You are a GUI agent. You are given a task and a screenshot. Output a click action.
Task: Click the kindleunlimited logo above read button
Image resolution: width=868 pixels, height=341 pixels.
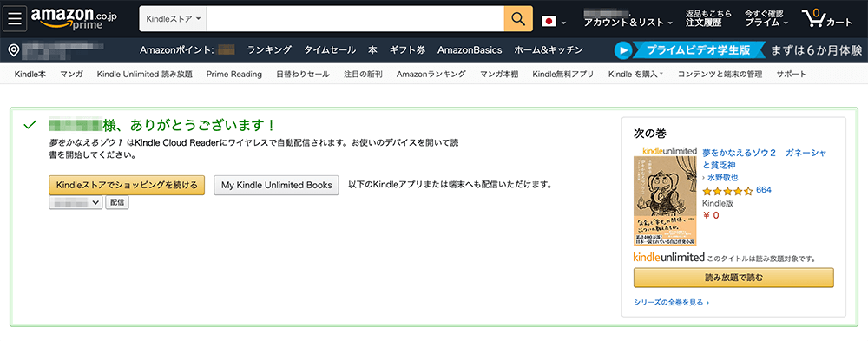pos(668,258)
